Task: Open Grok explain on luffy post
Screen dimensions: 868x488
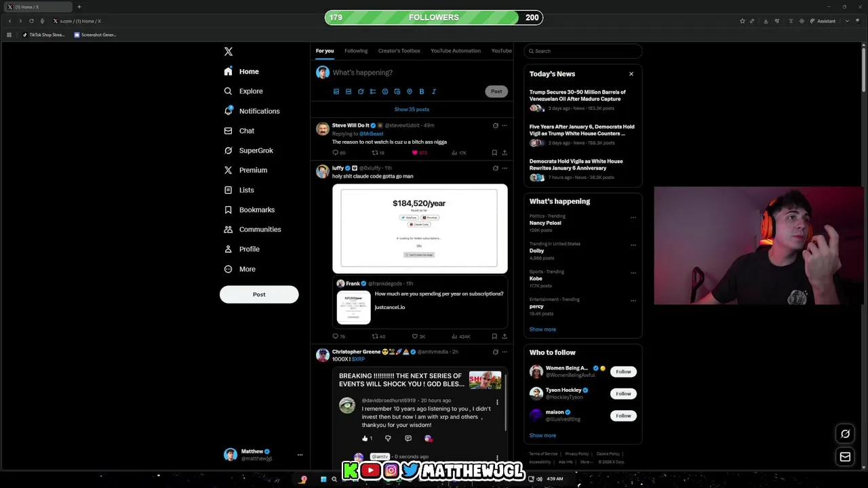Action: (496, 168)
